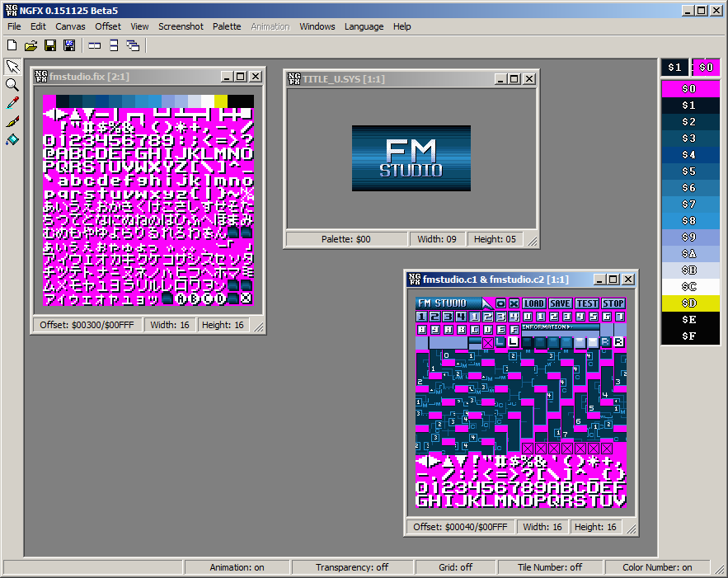The width and height of the screenshot is (728, 578).
Task: Click Height: 05 field in TITLE_U.SYS window
Action: [495, 239]
